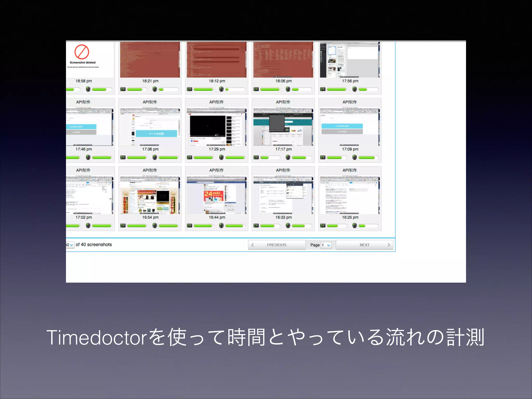The width and height of the screenshot is (532, 399).
Task: Click mouse activity icon under 17:02 pm
Action: (x=88, y=225)
